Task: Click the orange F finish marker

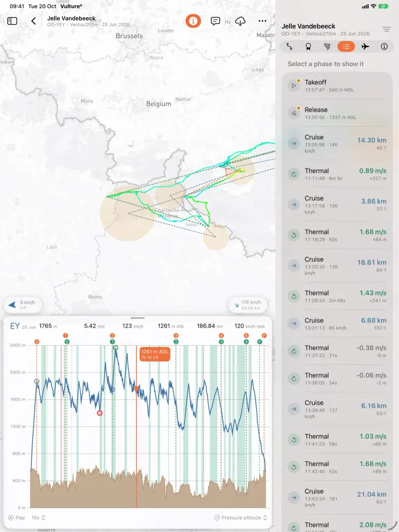Action: coord(264,335)
